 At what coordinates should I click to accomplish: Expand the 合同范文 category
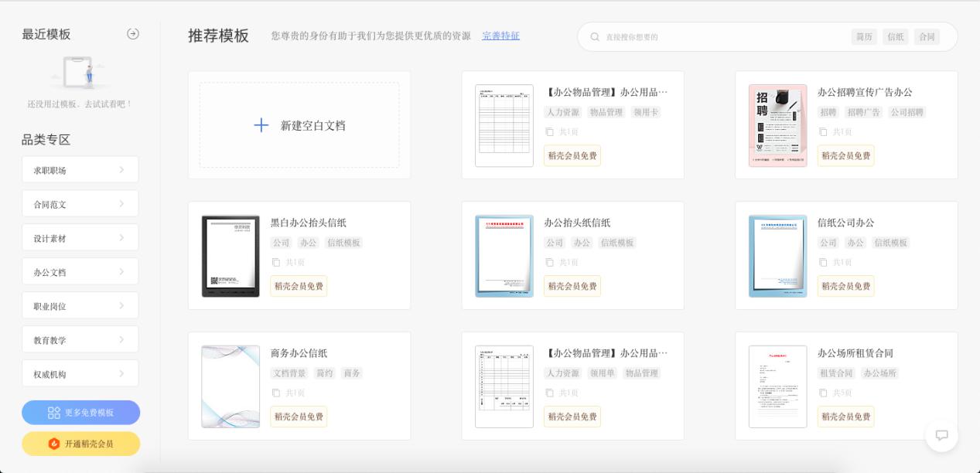(80, 203)
